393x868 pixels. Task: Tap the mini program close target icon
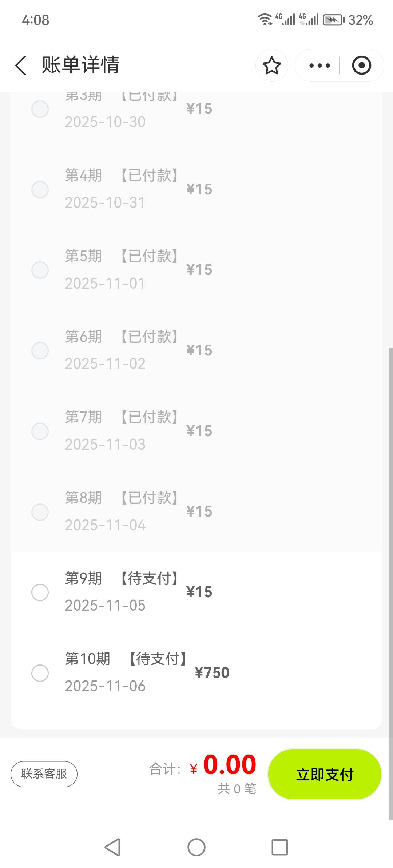361,65
